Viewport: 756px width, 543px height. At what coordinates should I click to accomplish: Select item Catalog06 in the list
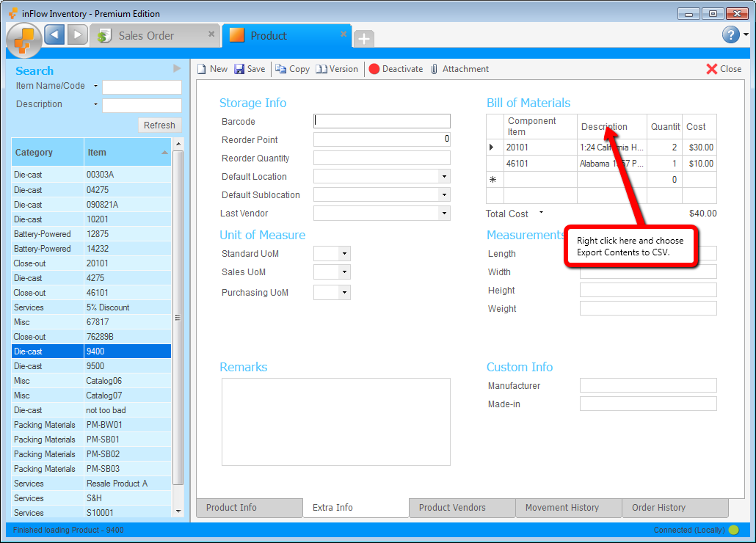pos(91,381)
